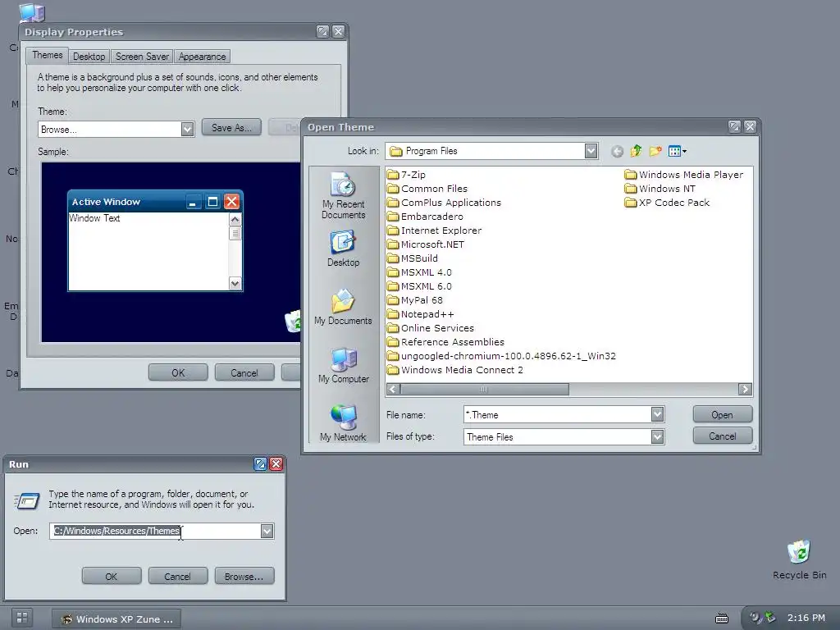Select the Windows NT folder
Image resolution: width=840 pixels, height=630 pixels.
[x=660, y=189]
